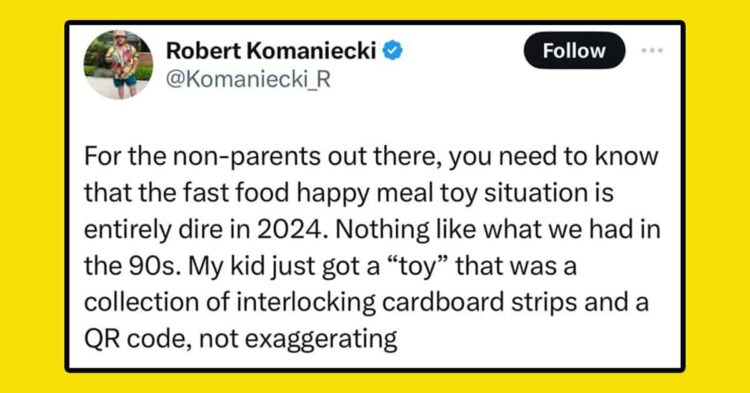
Task: Click the blue verified checkmark badge
Action: pos(393,51)
